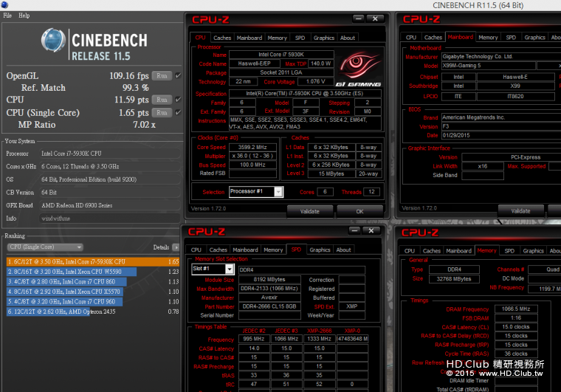Click Validate in the CPU tab window

click(310, 211)
